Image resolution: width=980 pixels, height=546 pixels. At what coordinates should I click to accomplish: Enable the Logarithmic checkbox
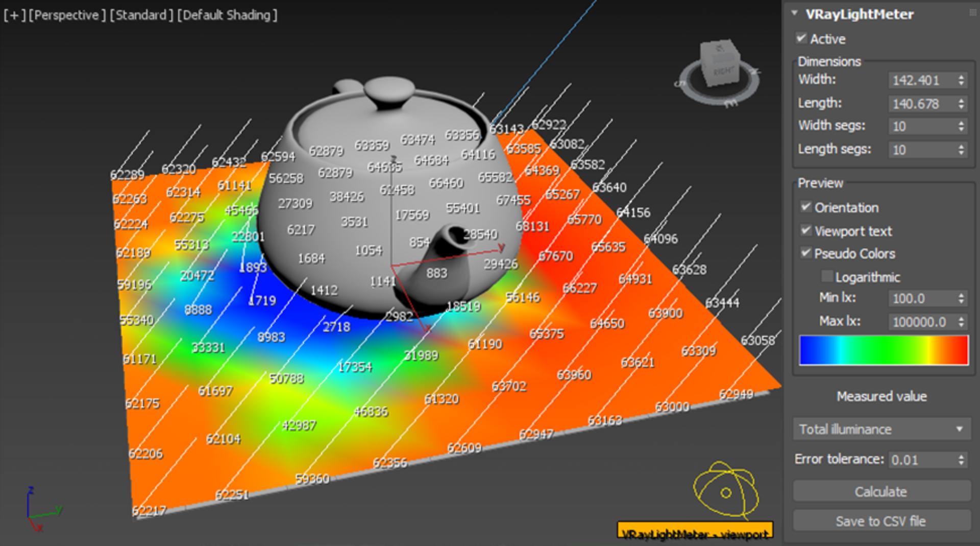pos(827,276)
